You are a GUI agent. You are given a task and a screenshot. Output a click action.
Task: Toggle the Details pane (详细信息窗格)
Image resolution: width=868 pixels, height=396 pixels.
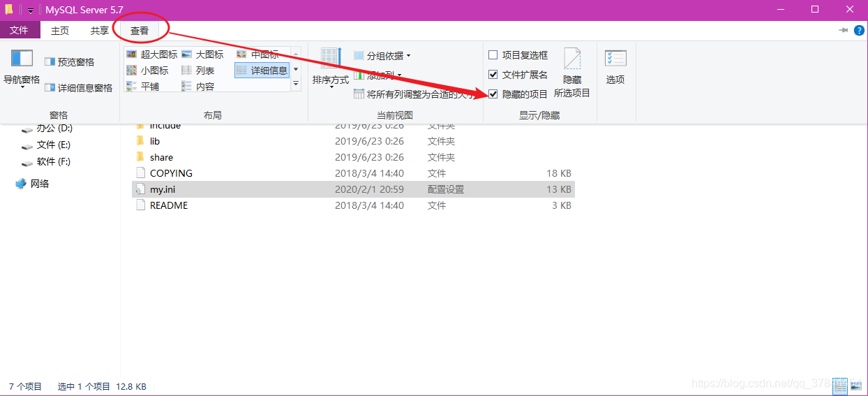coord(78,88)
